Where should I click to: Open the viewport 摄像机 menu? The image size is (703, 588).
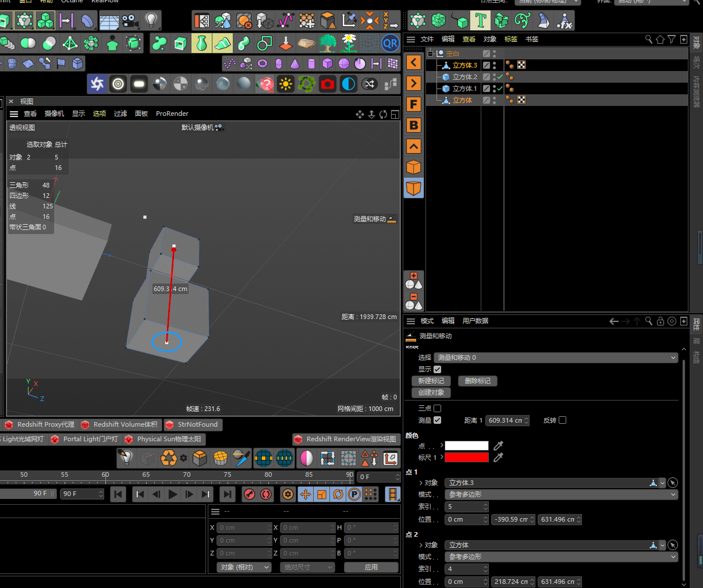[55, 114]
